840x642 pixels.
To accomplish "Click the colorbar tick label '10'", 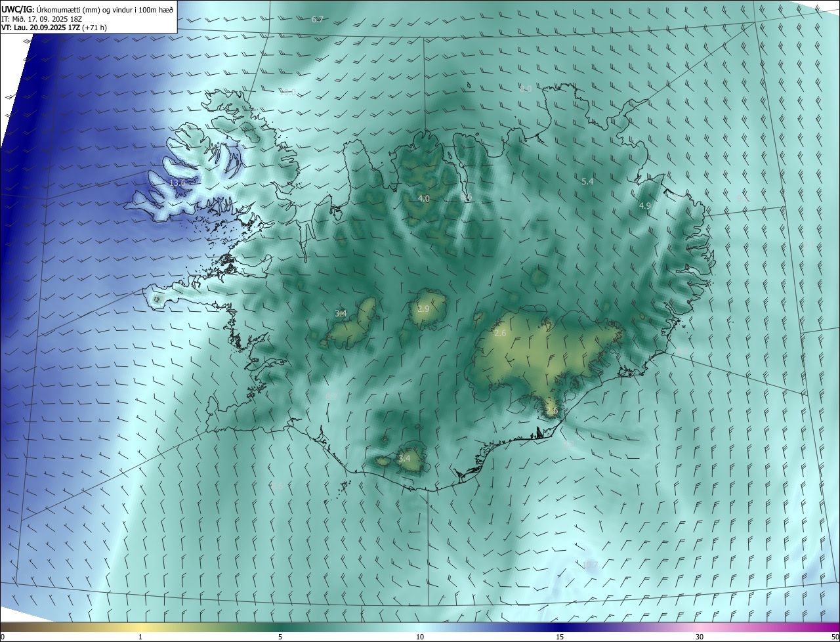I will coord(420,637).
